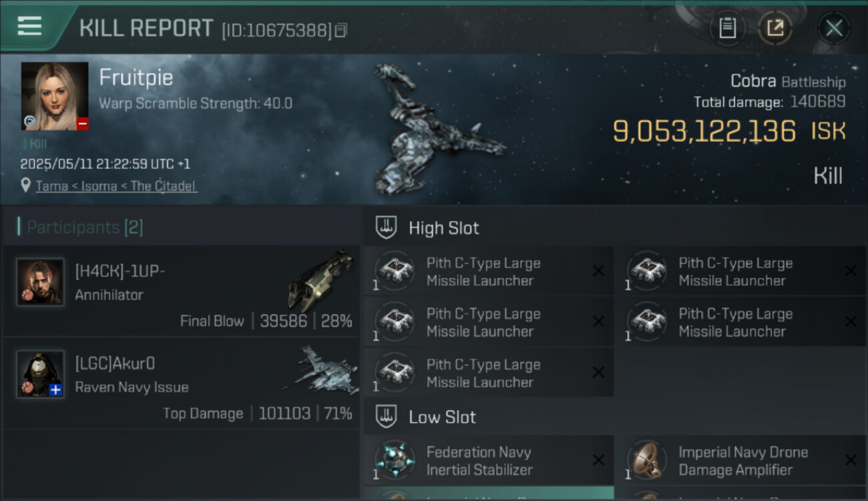
Task: Close the kill report window
Action: 834,28
